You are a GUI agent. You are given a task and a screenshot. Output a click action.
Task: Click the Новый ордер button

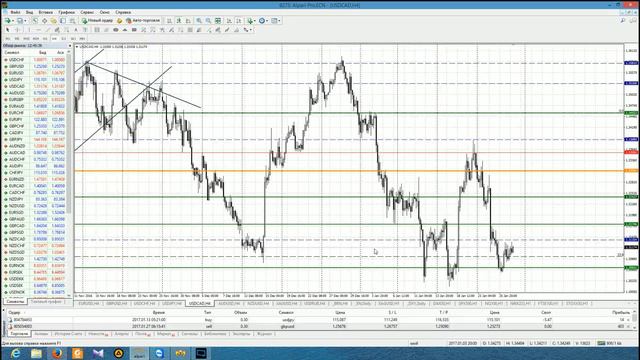point(98,20)
